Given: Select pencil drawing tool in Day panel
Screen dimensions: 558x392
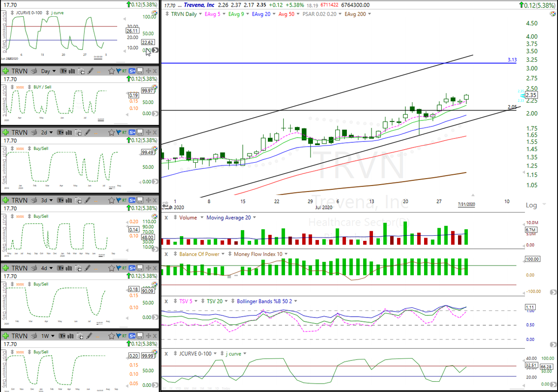Looking at the screenshot, I should click(x=90, y=71).
